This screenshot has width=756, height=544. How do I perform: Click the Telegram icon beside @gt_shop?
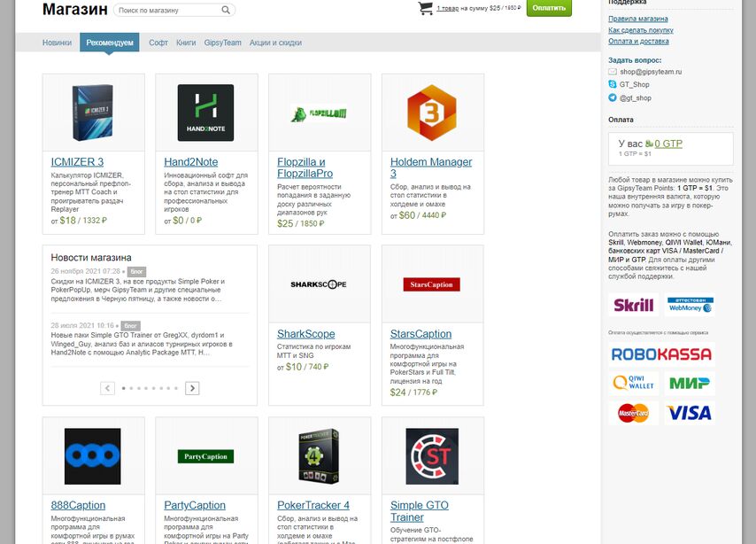pos(613,97)
